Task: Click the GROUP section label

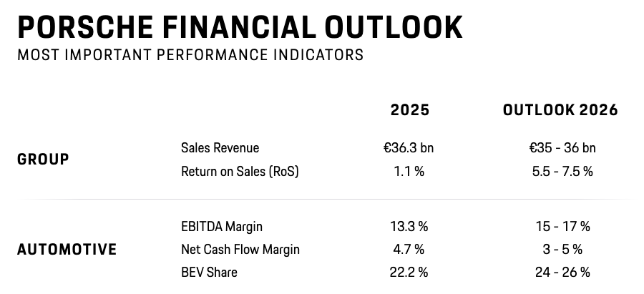Action: [43, 159]
